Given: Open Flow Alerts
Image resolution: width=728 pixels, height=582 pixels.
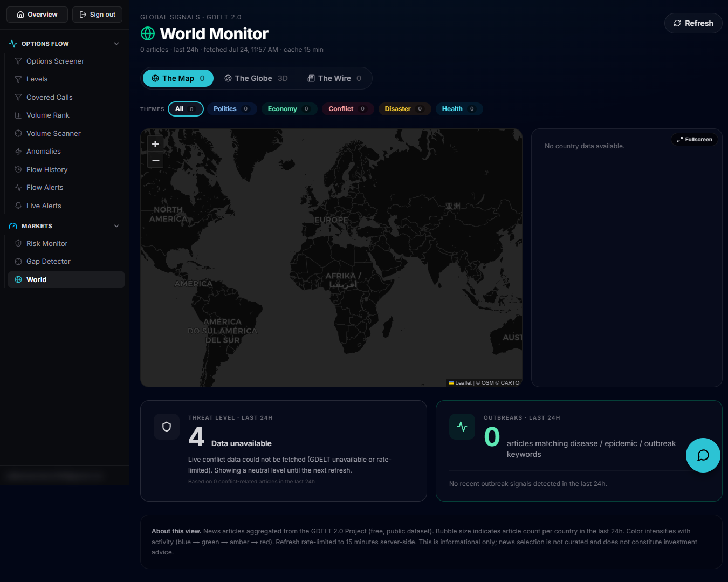Looking at the screenshot, I should (x=66, y=188).
